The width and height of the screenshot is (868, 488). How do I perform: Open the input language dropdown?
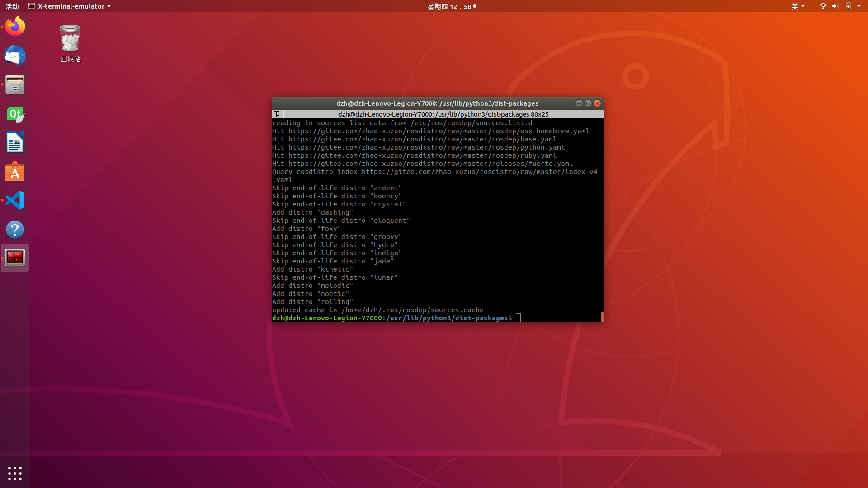(x=798, y=6)
